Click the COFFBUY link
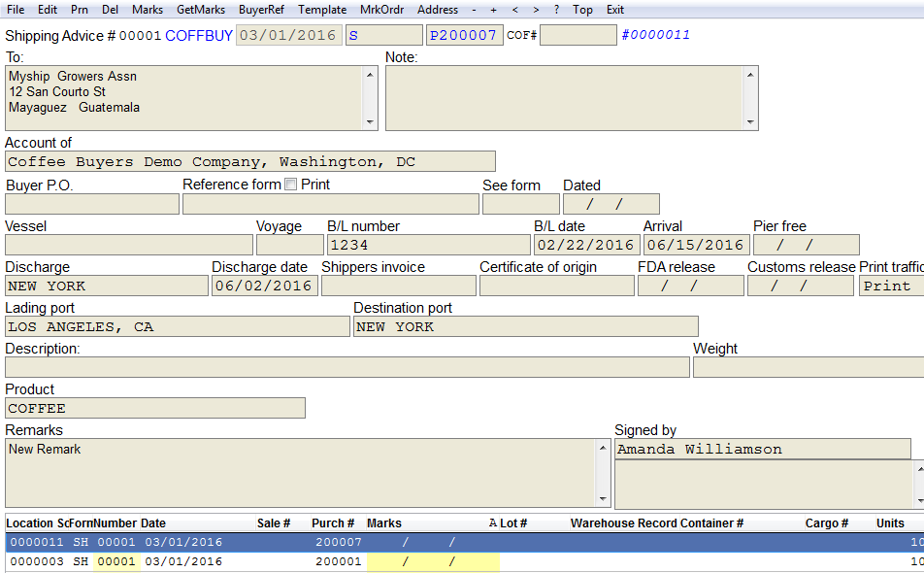The width and height of the screenshot is (924, 573). 199,35
